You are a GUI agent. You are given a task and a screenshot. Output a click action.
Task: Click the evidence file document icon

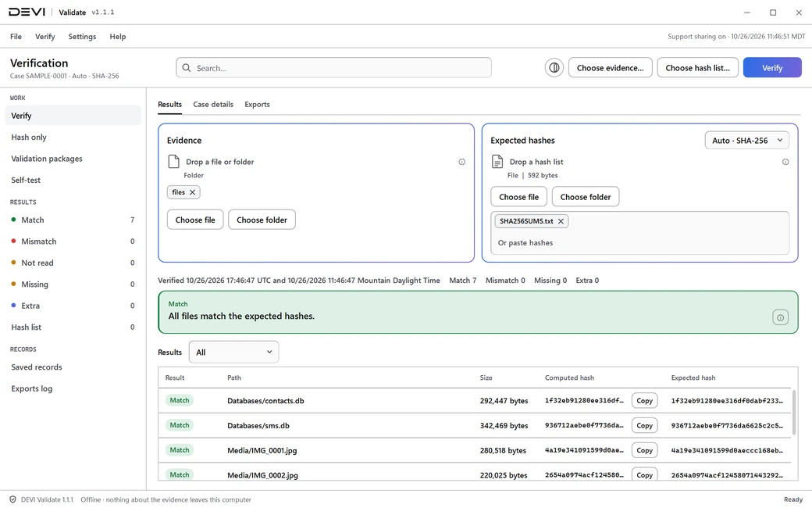tap(174, 162)
